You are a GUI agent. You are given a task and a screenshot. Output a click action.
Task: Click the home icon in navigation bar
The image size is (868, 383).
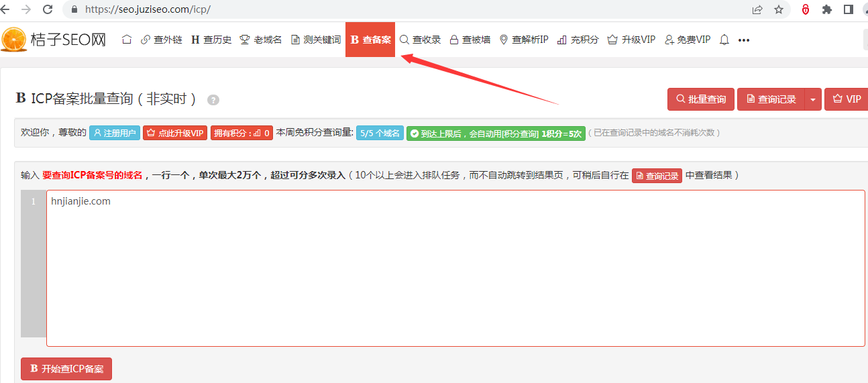[127, 40]
